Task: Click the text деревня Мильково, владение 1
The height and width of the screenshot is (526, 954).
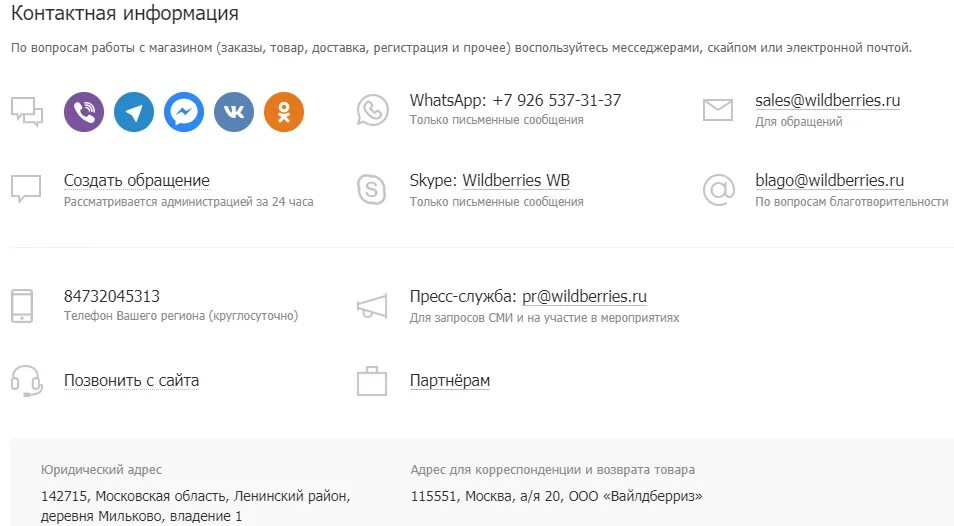Action: [141, 516]
